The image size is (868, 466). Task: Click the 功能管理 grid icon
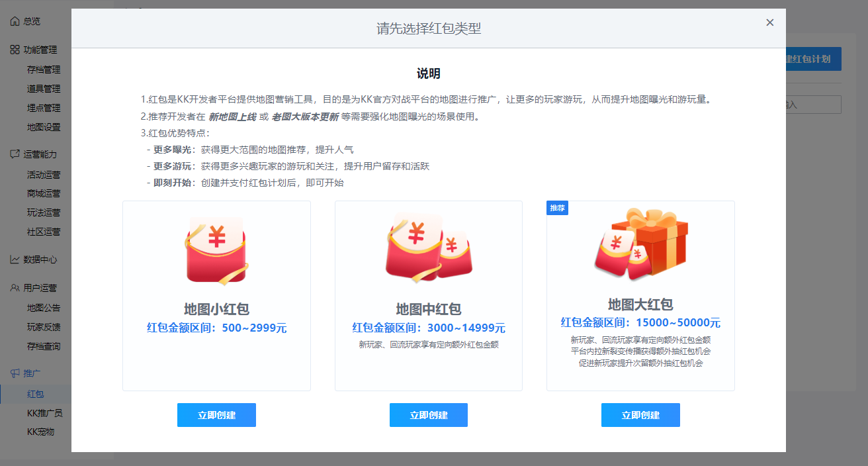point(15,50)
